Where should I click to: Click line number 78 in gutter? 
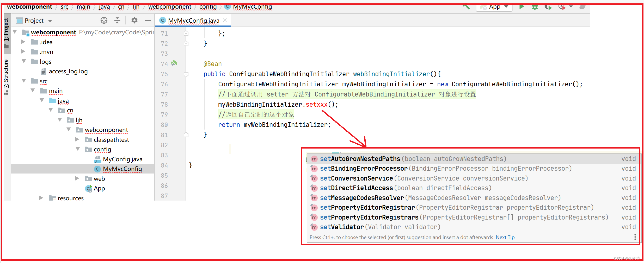point(164,105)
